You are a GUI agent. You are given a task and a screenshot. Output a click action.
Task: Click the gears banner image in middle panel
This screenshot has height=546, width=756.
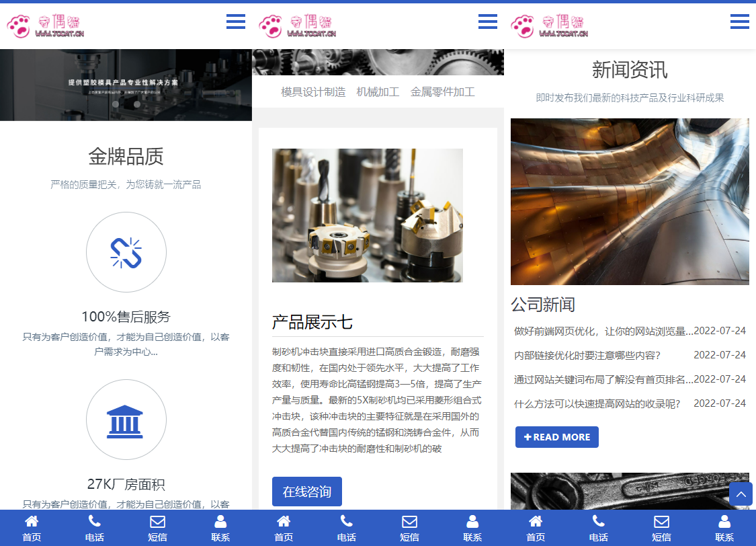point(378,63)
